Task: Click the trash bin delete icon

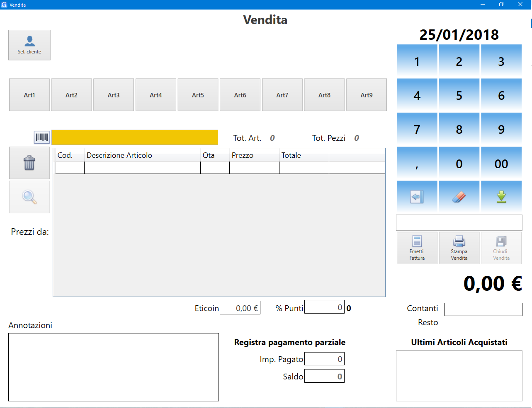Action: [29, 163]
